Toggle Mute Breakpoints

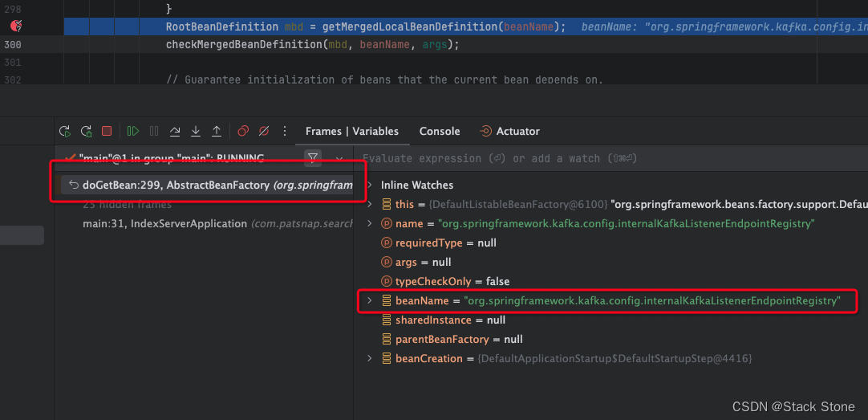click(263, 132)
